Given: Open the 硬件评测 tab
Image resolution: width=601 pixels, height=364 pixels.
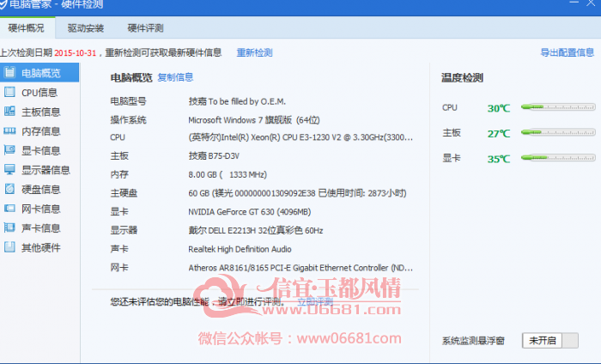Looking at the screenshot, I should pyautogui.click(x=145, y=28).
